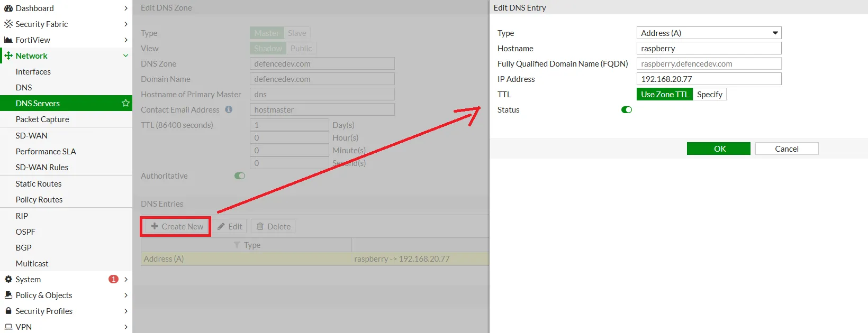Click the IP Address input field
Image resolution: width=868 pixels, height=333 pixels.
[709, 79]
